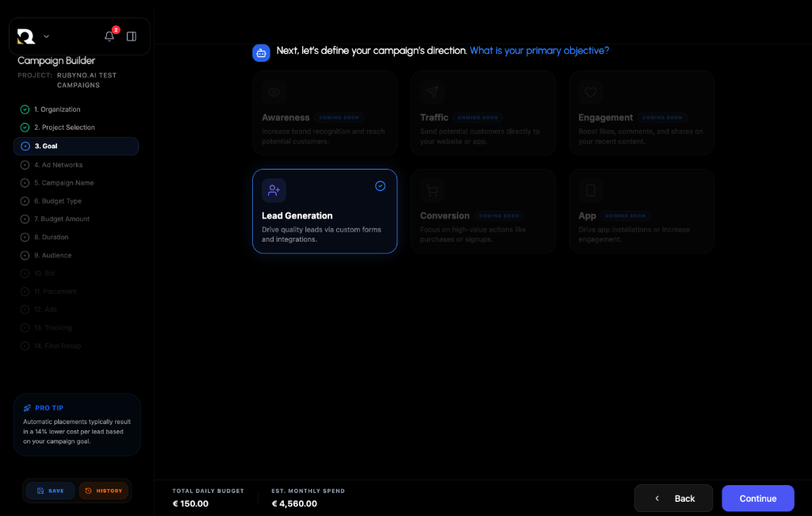Click the Conversion shopping cart icon

click(432, 190)
